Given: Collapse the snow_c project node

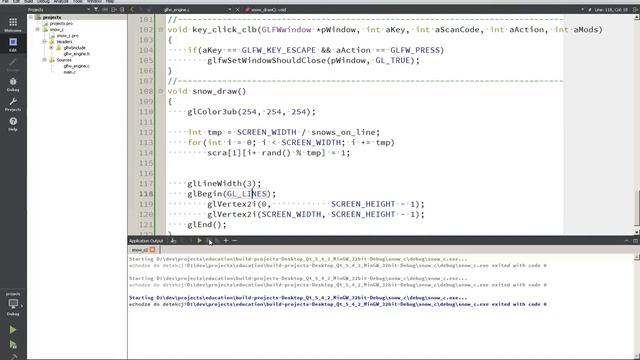Looking at the screenshot, I should click(38, 29).
